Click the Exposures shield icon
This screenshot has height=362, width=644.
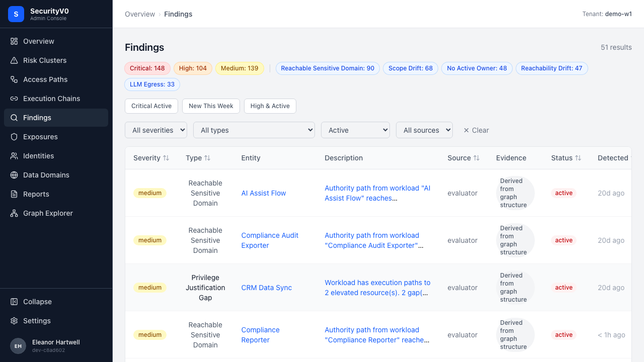click(x=14, y=137)
